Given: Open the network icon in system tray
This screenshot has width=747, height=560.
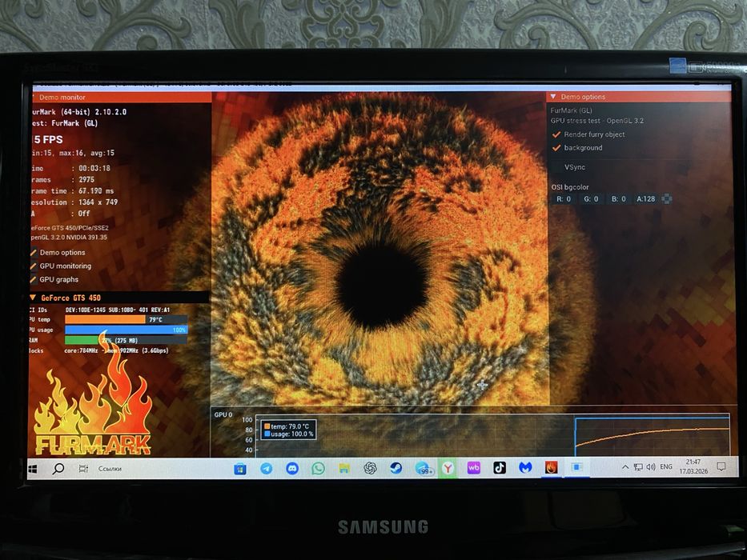Looking at the screenshot, I should click(638, 468).
